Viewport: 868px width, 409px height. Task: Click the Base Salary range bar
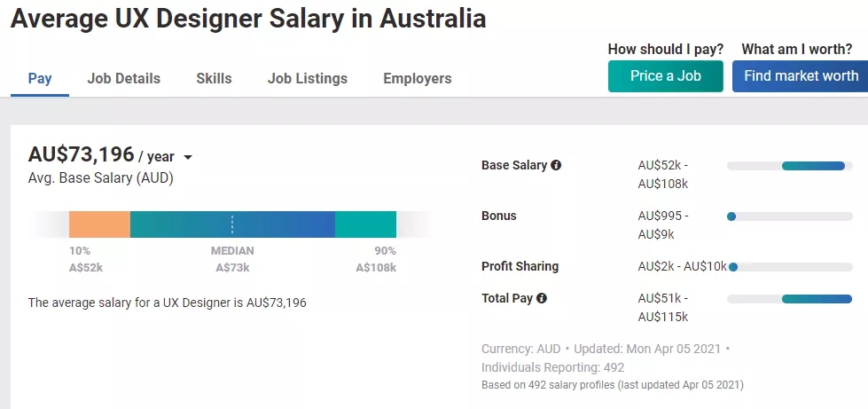(x=813, y=166)
